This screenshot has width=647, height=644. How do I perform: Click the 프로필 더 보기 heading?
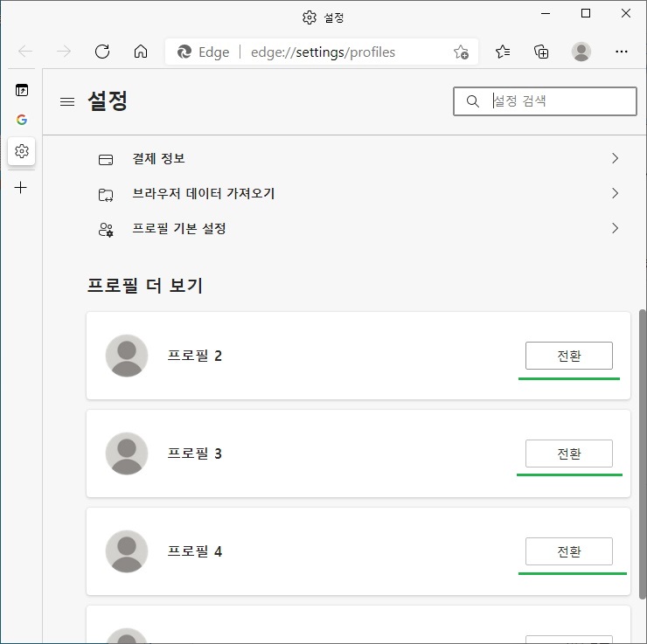pos(145,286)
